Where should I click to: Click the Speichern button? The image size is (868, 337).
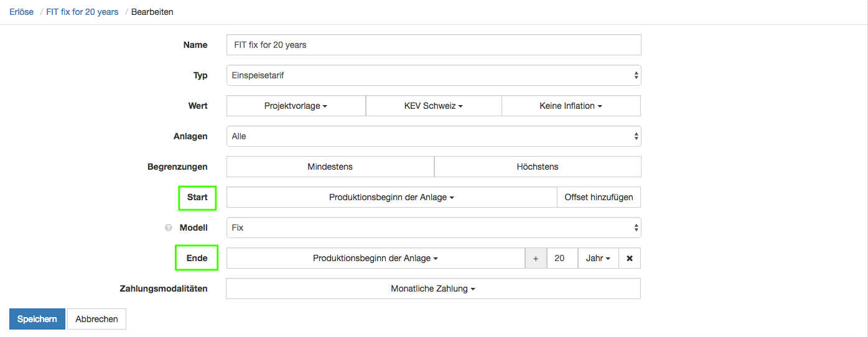(37, 319)
